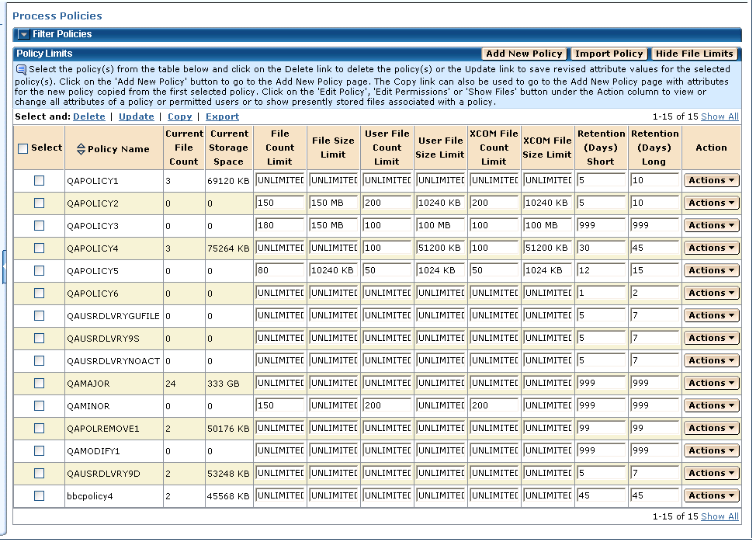The image size is (756, 542).
Task: Expand Actions menu for QAUSRDLVRYGUFILE
Action: click(x=711, y=315)
